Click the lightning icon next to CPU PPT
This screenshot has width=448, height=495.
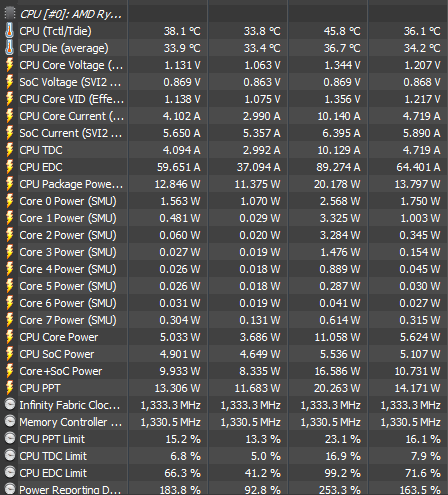pyautogui.click(x=10, y=388)
